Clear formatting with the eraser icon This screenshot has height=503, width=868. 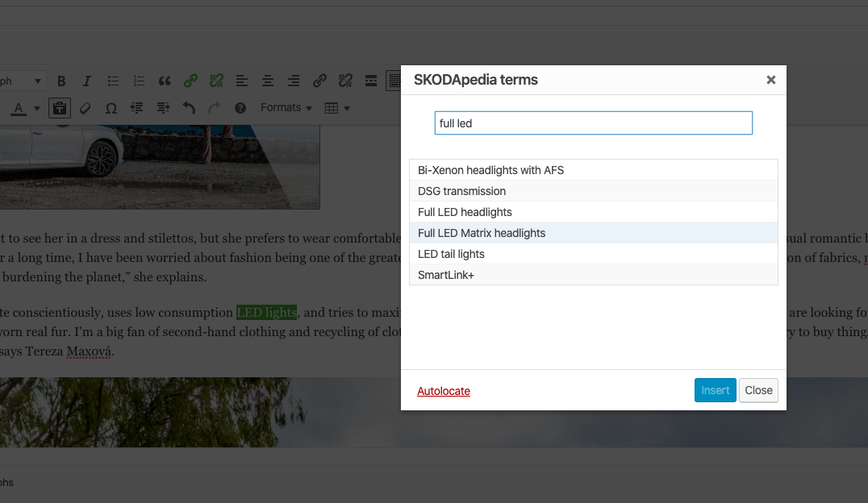[x=86, y=109]
